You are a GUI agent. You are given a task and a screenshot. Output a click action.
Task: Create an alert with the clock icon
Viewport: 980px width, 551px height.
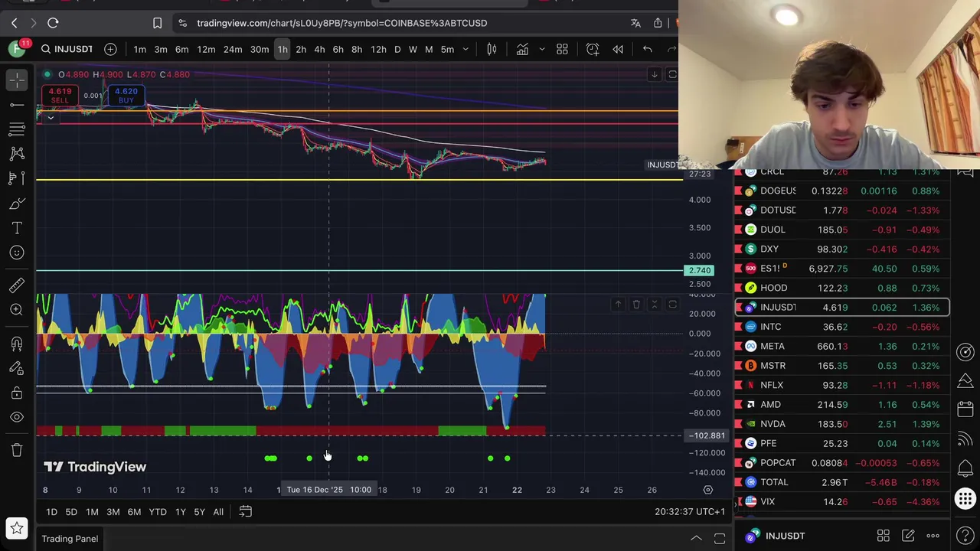593,49
